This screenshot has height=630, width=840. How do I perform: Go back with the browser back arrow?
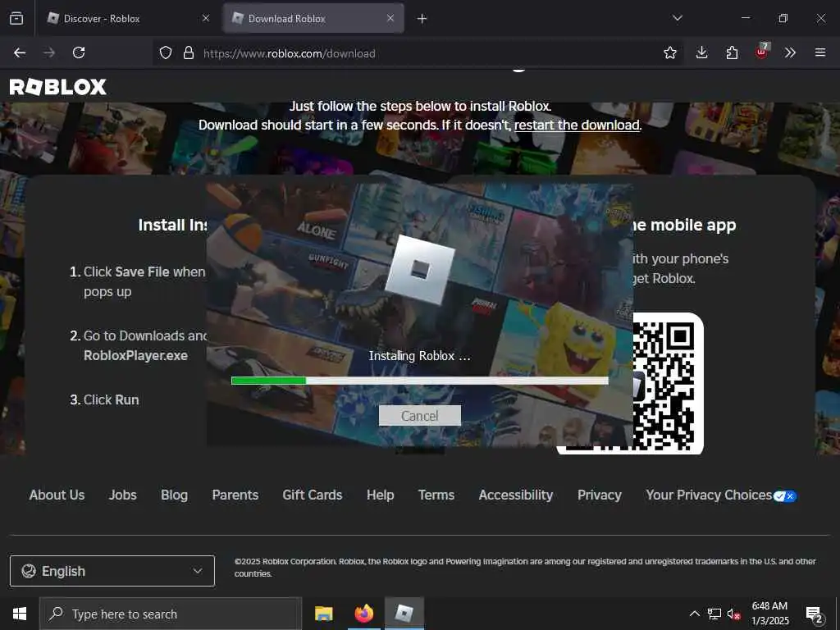[20, 52]
